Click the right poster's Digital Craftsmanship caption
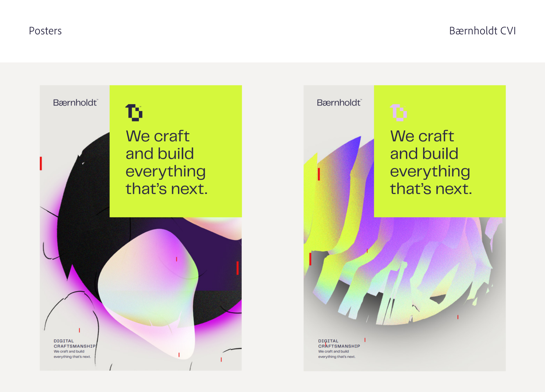Viewport: 545px width, 392px height. (x=339, y=349)
